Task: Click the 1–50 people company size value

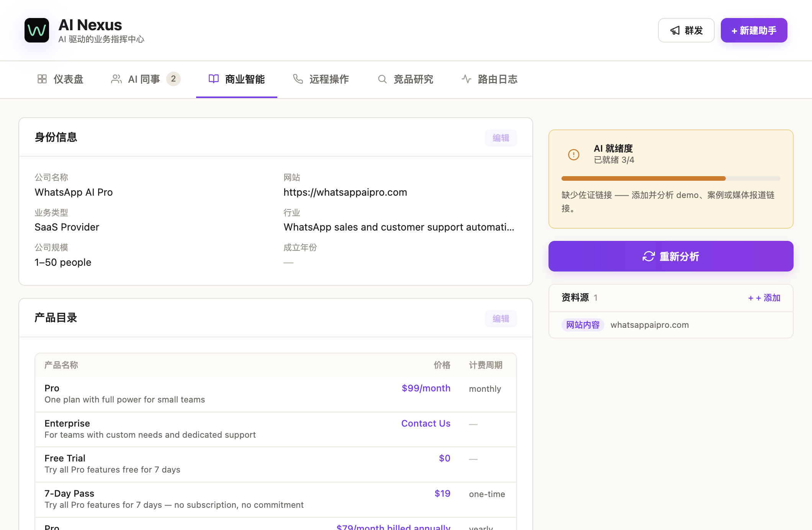Action: [x=63, y=262]
